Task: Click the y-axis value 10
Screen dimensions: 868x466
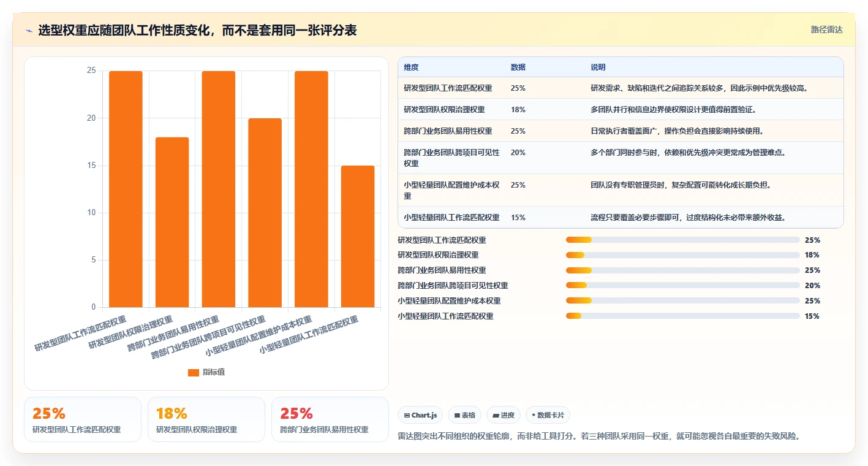Action: pos(91,213)
